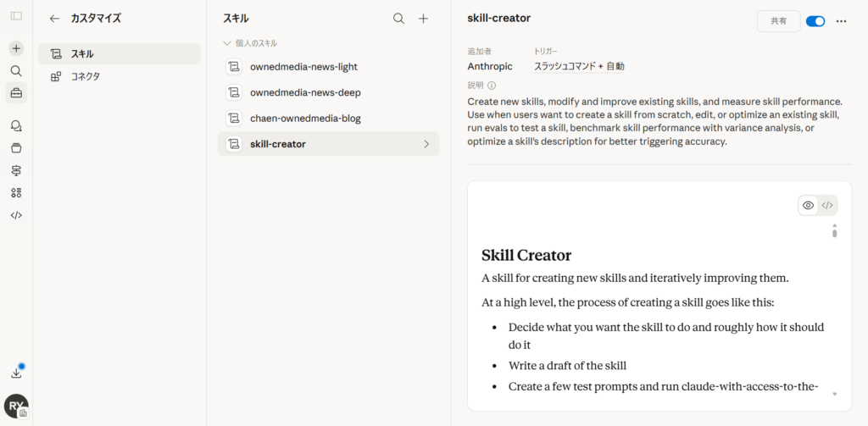Expand skill-creator row chevron
Viewport: 868px width, 426px height.
426,144
